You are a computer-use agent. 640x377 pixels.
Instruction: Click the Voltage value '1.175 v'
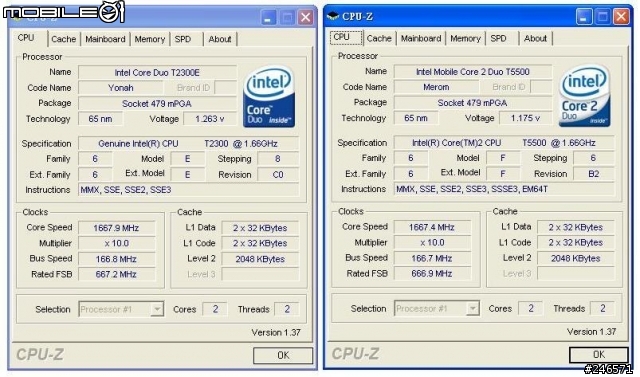[525, 118]
